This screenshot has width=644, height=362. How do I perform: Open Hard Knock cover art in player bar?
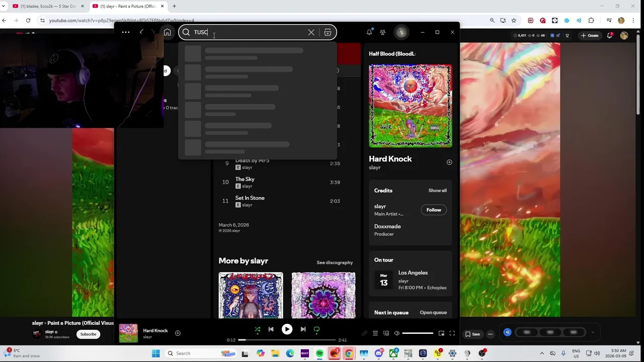[x=128, y=333]
